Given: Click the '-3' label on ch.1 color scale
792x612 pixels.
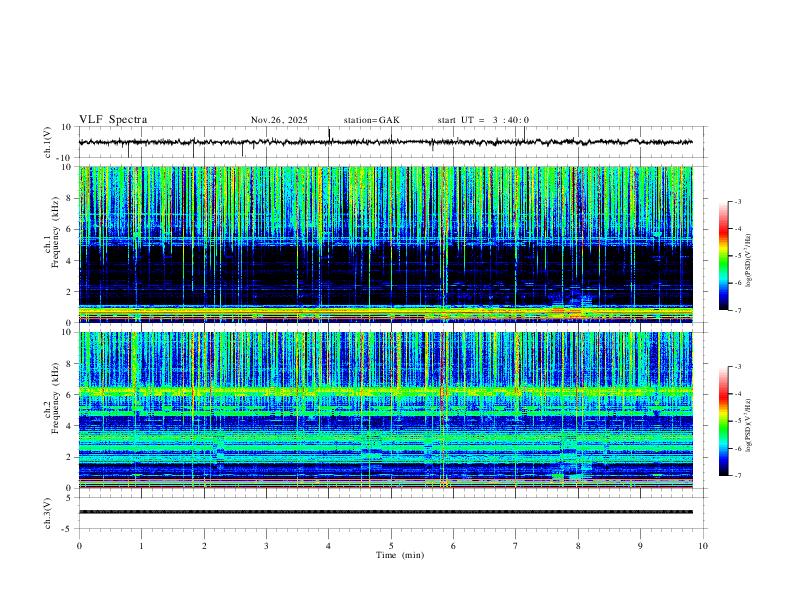Looking at the screenshot, I should 737,201.
